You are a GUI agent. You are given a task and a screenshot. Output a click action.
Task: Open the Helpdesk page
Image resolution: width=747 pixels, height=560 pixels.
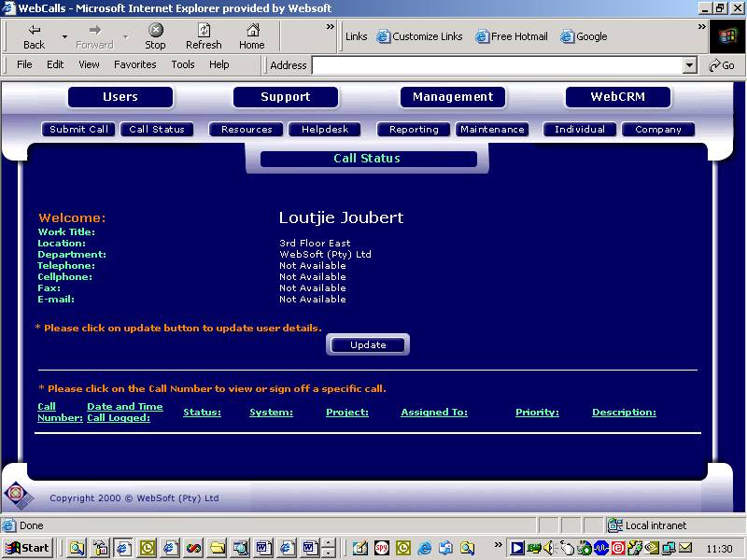[325, 130]
